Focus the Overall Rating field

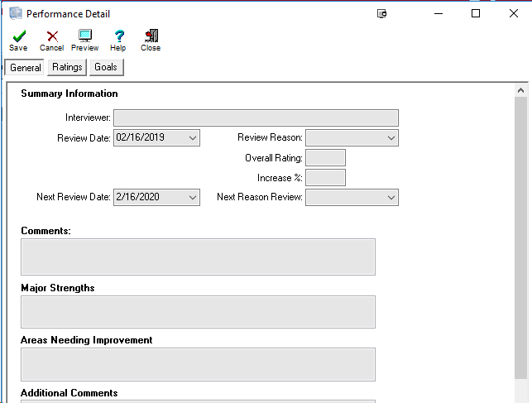325,157
